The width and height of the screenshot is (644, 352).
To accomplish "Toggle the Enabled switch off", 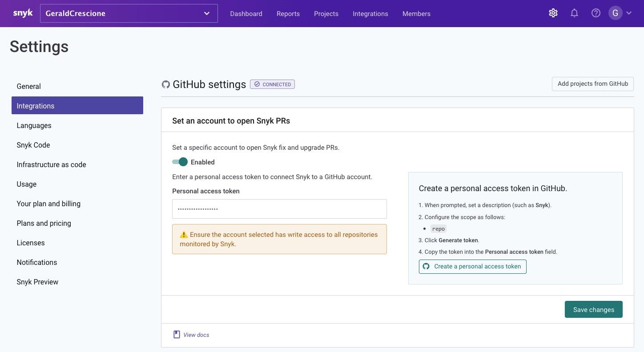I will 180,162.
